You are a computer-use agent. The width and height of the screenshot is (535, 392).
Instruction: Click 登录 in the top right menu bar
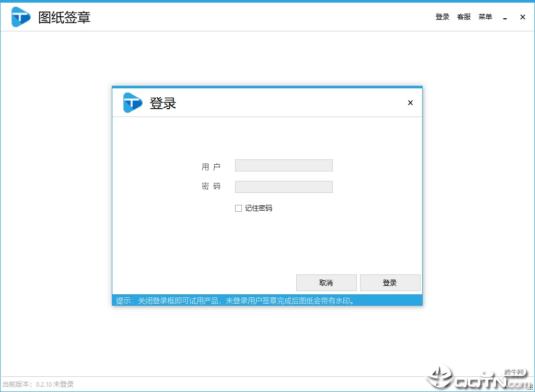tap(442, 16)
